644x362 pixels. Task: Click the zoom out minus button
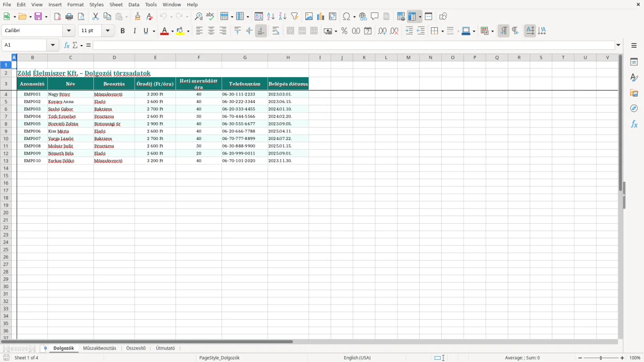pos(580,358)
